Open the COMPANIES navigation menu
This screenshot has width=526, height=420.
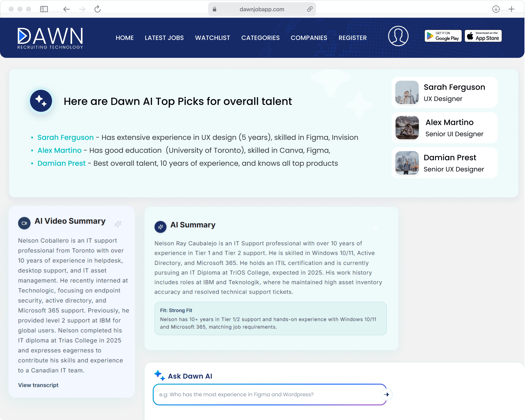(x=309, y=38)
